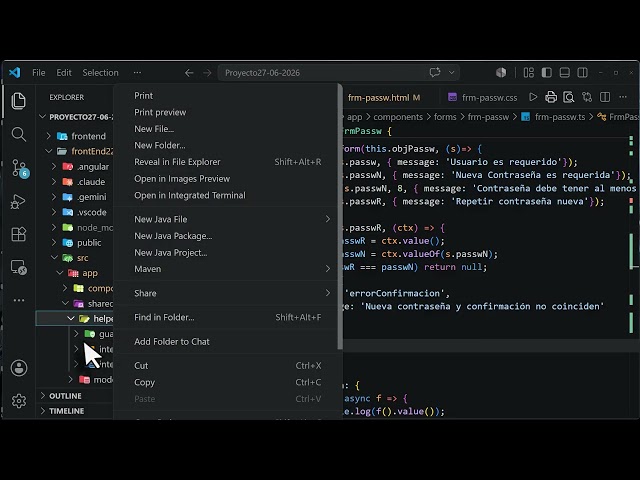640x480 pixels.
Task: Choose Reveal in File Explorer
Action: click(227, 162)
